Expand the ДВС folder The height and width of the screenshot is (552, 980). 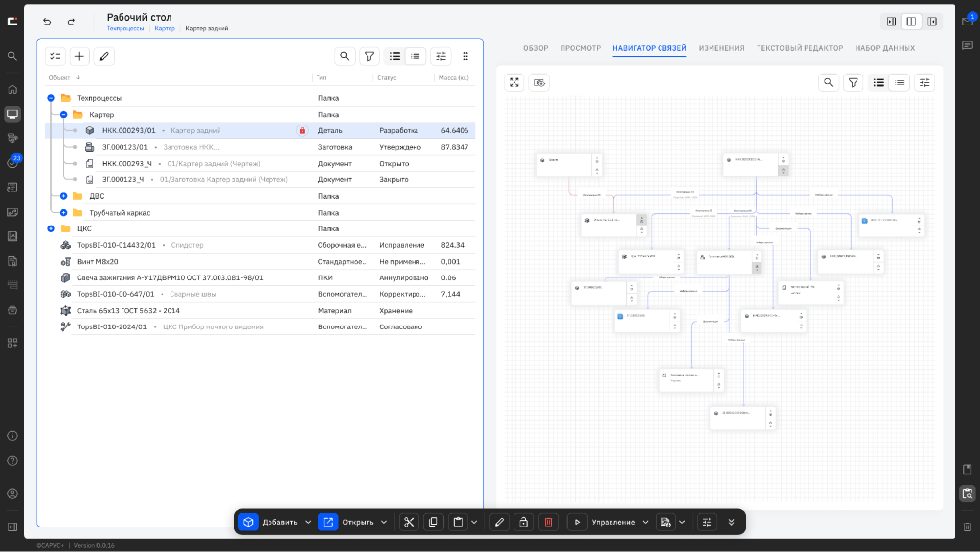(63, 196)
